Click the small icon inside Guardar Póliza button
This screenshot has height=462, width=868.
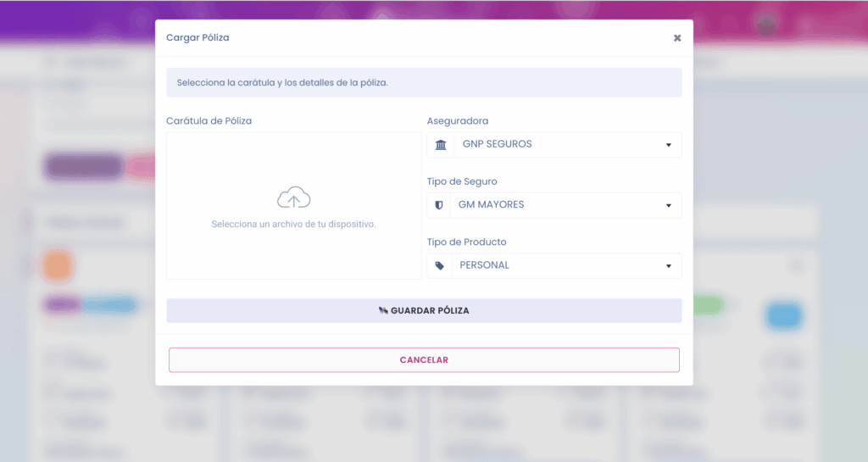pos(383,310)
